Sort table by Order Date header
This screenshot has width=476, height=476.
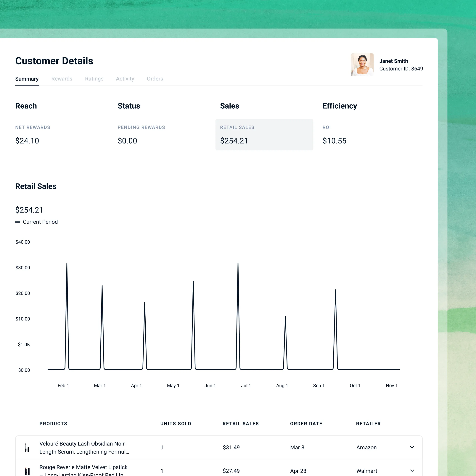click(306, 424)
